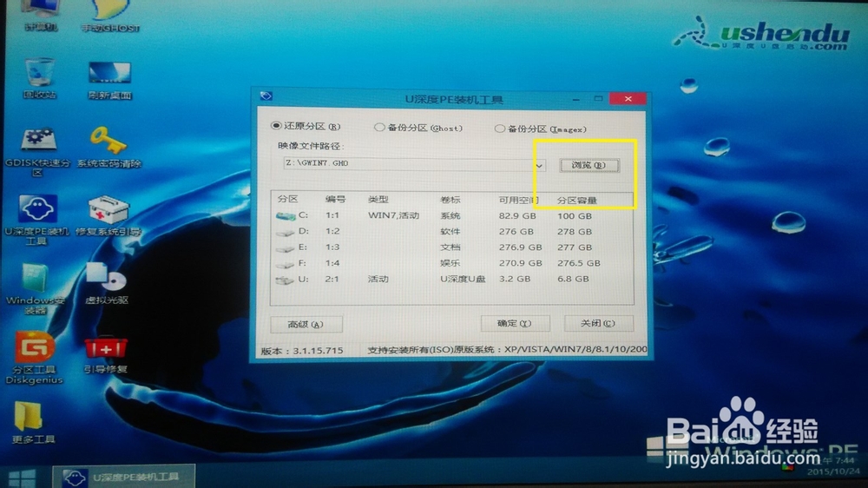Launch 分区工具 Diskgenius icon
The image size is (868, 488).
[x=35, y=358]
